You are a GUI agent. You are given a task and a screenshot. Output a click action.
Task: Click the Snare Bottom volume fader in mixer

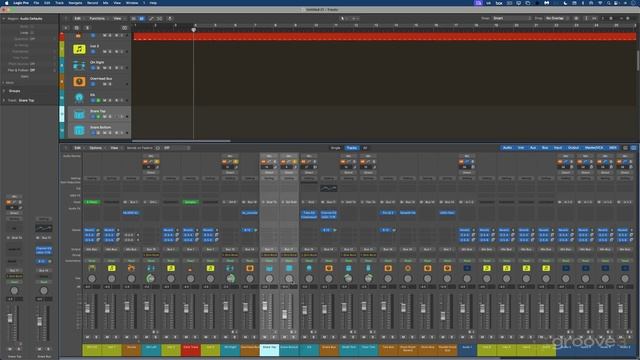[x=284, y=314]
